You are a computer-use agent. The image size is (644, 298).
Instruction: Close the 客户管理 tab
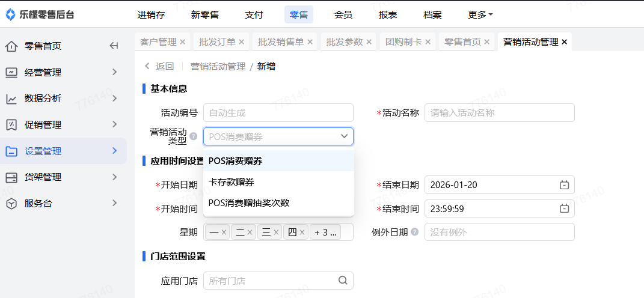pyautogui.click(x=183, y=42)
